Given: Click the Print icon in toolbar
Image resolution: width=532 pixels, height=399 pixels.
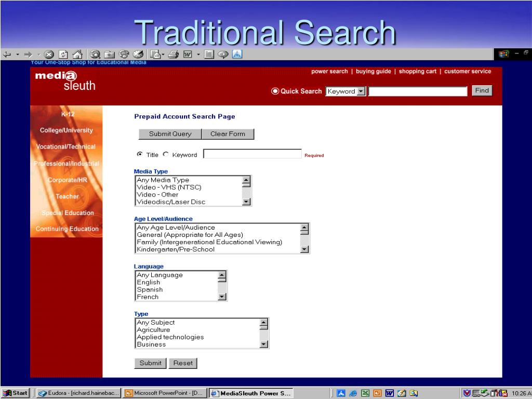Looking at the screenshot, I should point(174,54).
